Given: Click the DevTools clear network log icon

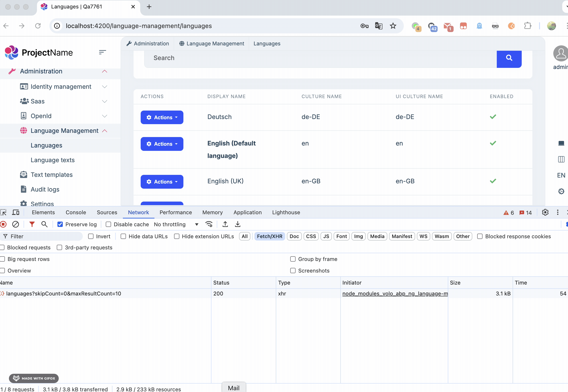Looking at the screenshot, I should (x=16, y=224).
